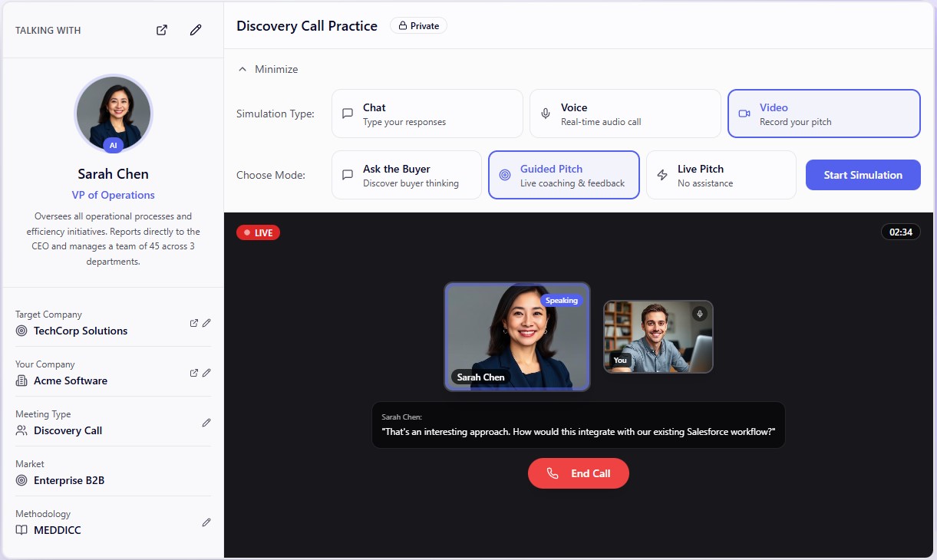Choose Live Pitch no assistance mode

pos(721,175)
